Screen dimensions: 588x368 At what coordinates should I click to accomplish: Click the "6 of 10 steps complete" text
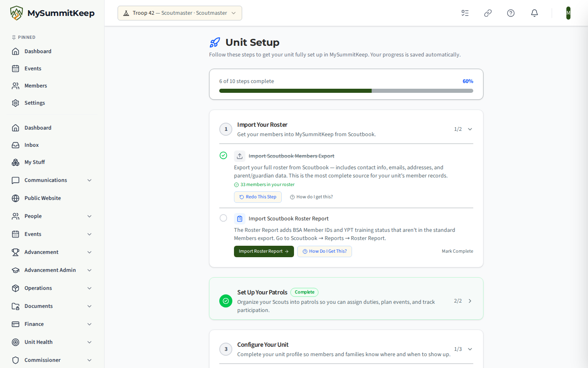(247, 81)
